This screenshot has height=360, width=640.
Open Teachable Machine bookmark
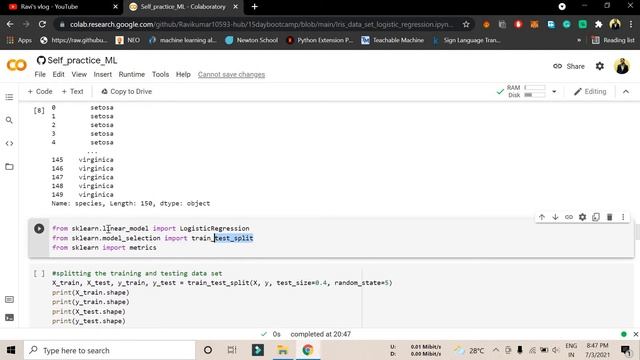pyautogui.click(x=393, y=40)
